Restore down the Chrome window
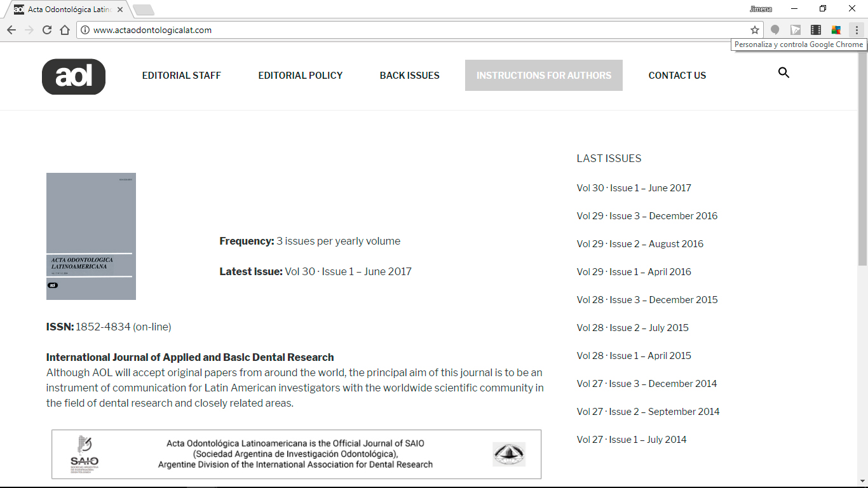 (x=823, y=9)
